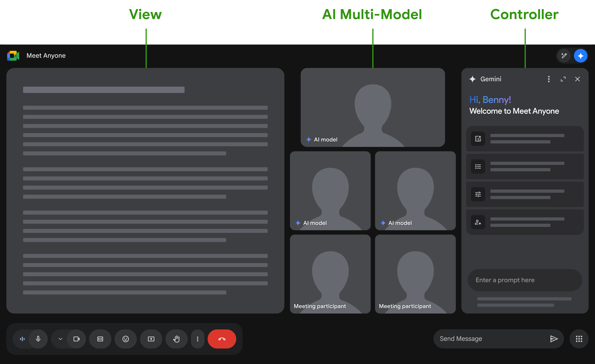Click the add person suggestion icon
Viewport: 595px width, 364px height.
point(478,222)
